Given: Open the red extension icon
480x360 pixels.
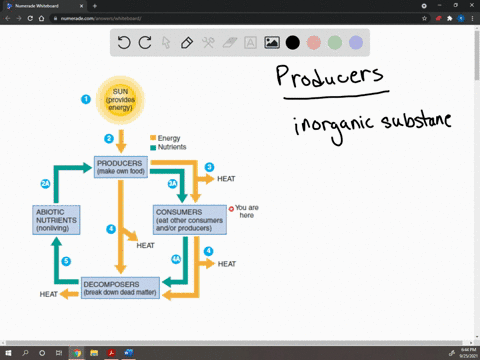Looking at the screenshot, I should tap(438, 18).
